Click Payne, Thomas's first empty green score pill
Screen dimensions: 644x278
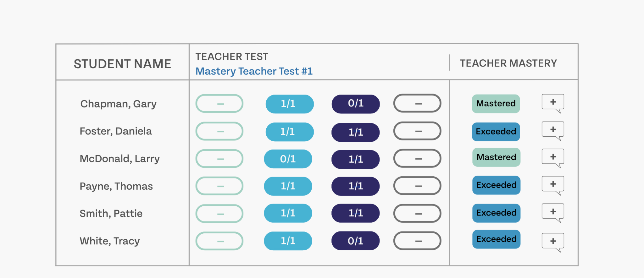pos(219,186)
